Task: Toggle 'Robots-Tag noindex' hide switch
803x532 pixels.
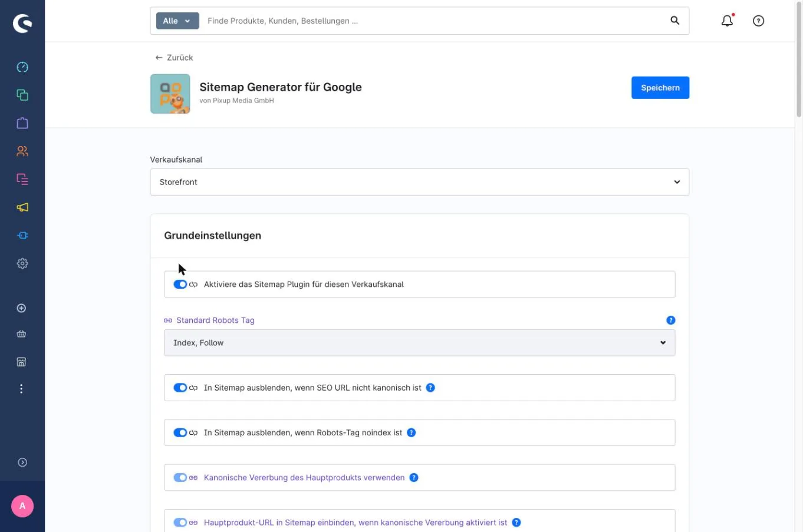Action: pyautogui.click(x=180, y=432)
